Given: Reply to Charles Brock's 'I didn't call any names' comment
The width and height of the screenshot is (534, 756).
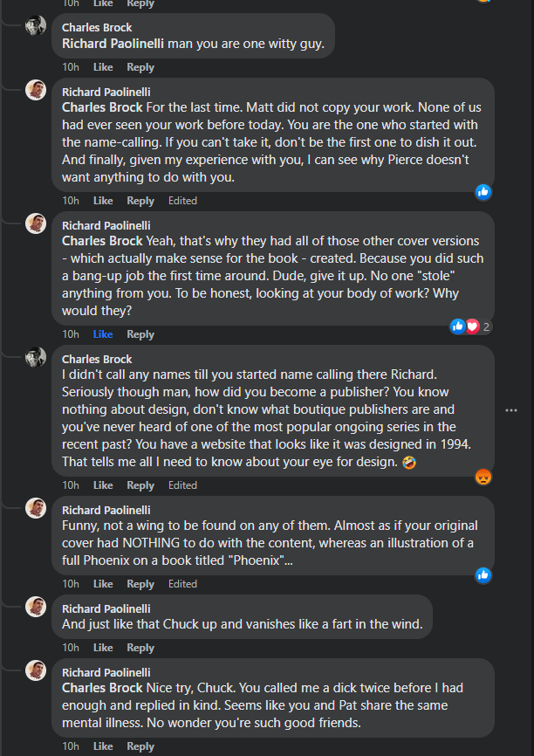Looking at the screenshot, I should (x=140, y=485).
